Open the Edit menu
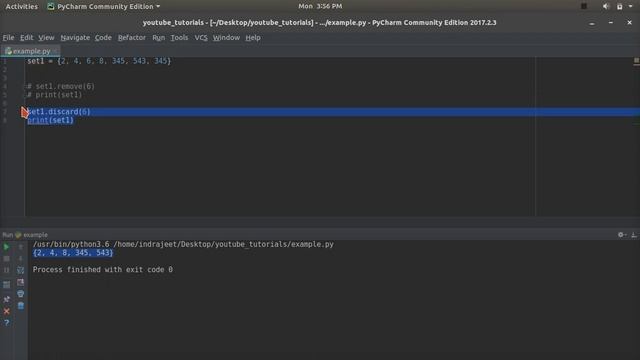Image resolution: width=640 pixels, height=360 pixels. point(27,38)
